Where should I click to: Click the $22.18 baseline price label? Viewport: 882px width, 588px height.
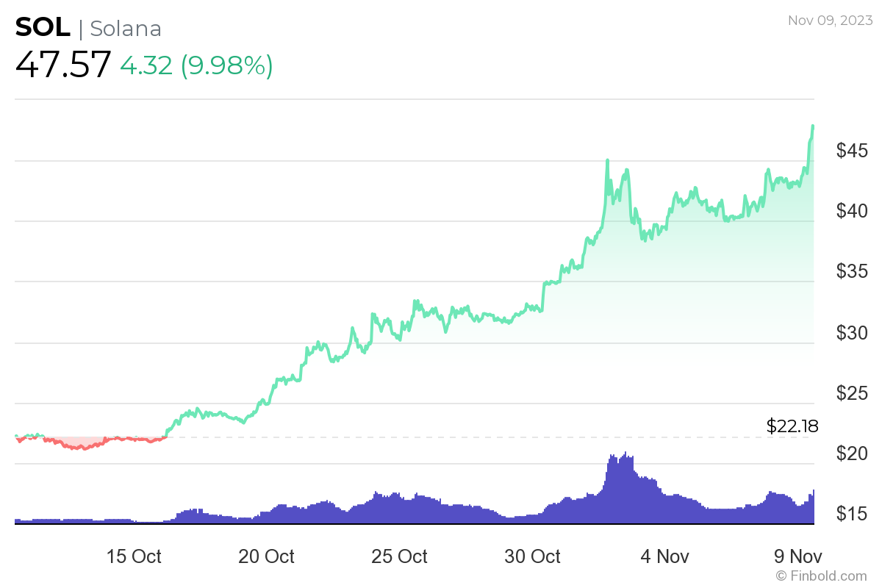(x=792, y=426)
